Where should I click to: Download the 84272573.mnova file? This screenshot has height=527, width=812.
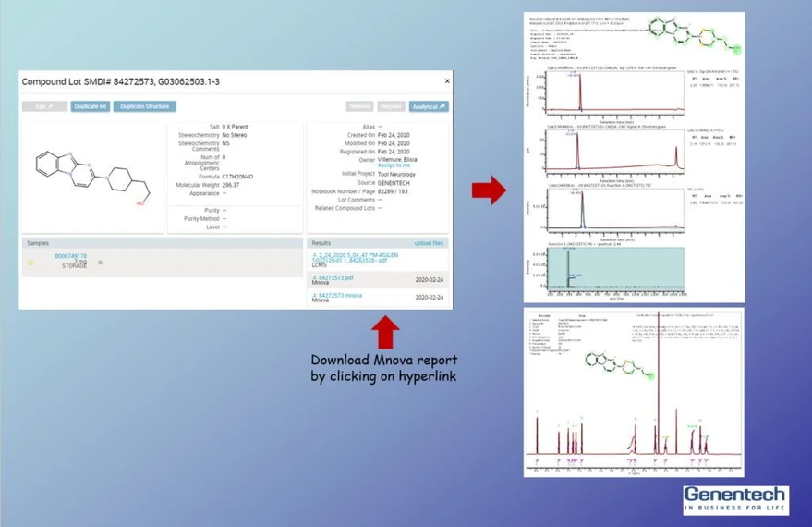click(x=340, y=295)
